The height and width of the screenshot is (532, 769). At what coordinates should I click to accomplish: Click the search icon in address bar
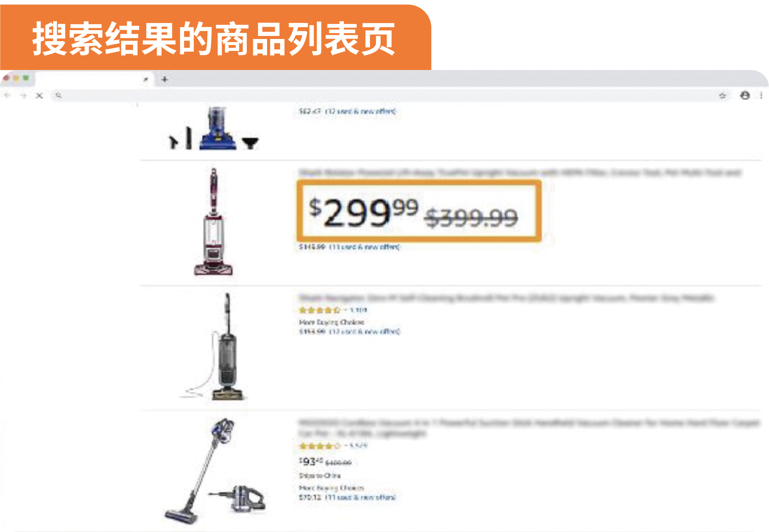point(59,96)
